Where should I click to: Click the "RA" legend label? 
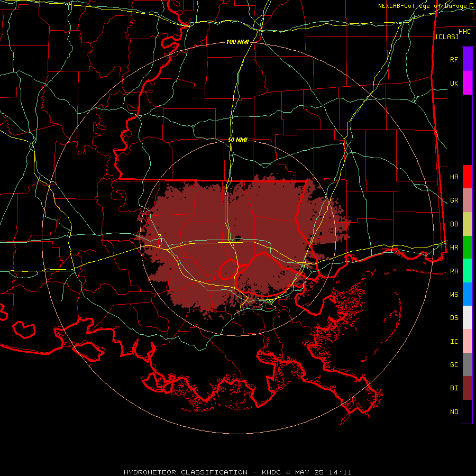pyautogui.click(x=454, y=271)
